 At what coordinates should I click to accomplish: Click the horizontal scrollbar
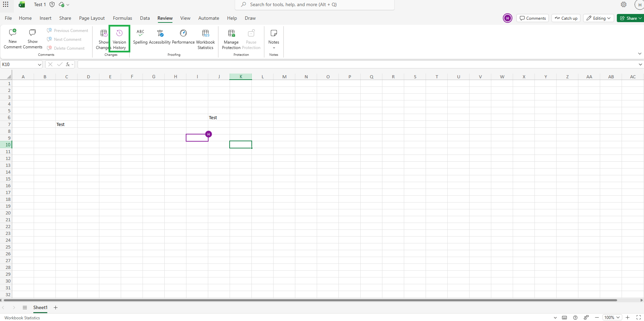coord(310,300)
